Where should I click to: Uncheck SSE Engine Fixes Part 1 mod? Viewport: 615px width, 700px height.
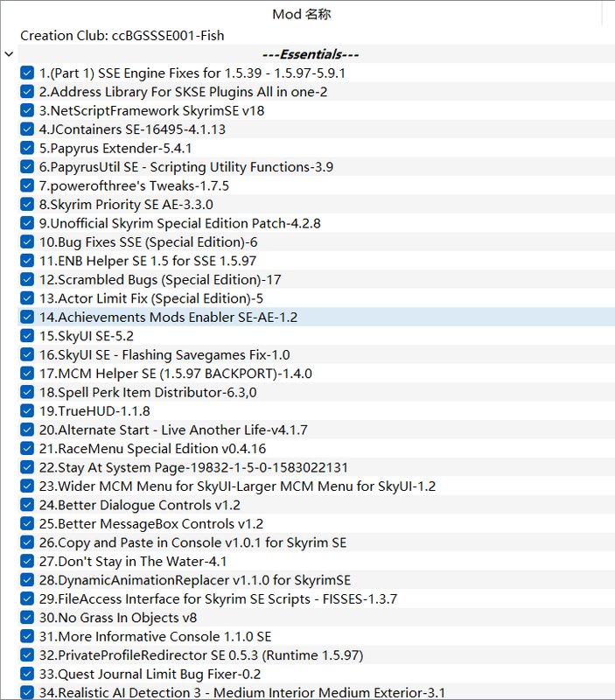click(x=27, y=73)
